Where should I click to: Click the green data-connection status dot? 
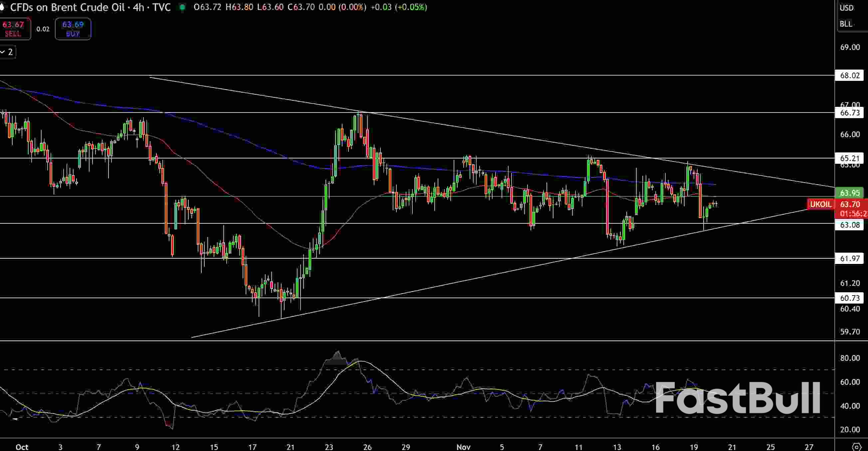pyautogui.click(x=182, y=7)
